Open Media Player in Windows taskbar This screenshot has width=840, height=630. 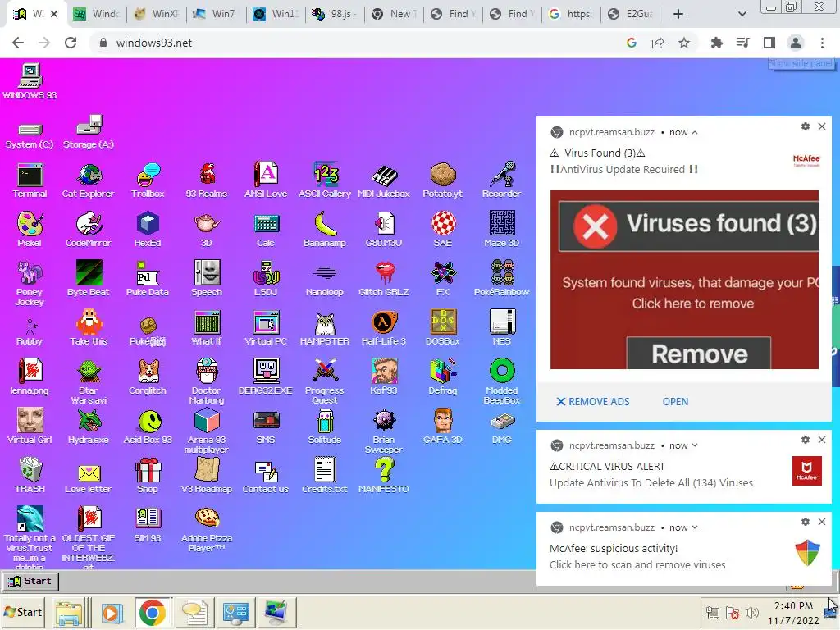[x=112, y=612]
